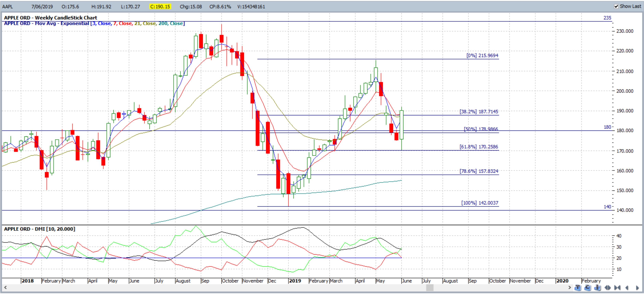Toggle the Show Last checkbox

click(x=616, y=6)
